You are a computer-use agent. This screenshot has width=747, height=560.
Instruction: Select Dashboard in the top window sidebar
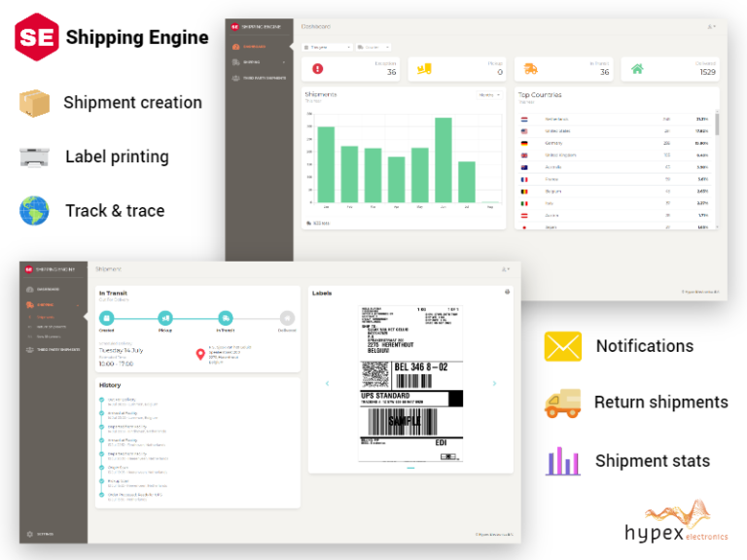tap(255, 46)
